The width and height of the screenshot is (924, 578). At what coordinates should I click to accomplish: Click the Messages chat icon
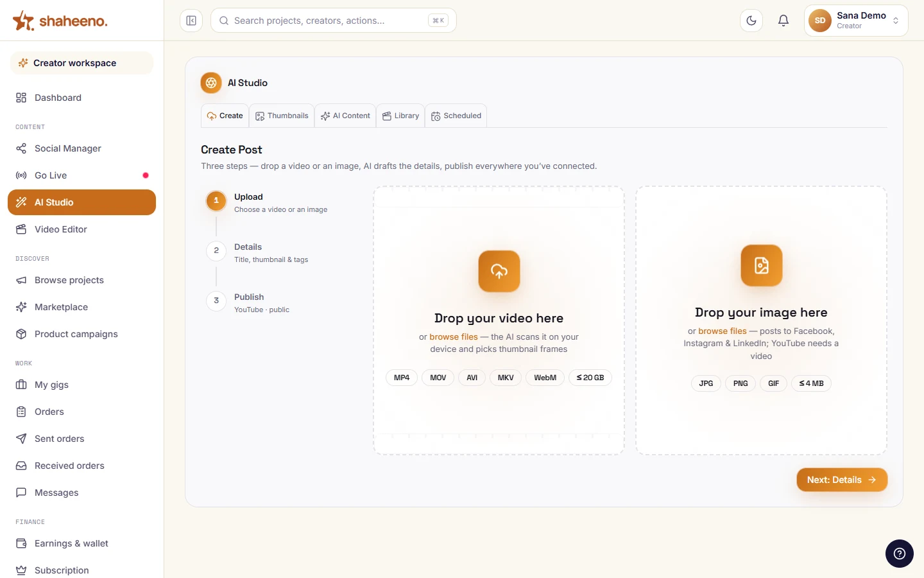(21, 493)
